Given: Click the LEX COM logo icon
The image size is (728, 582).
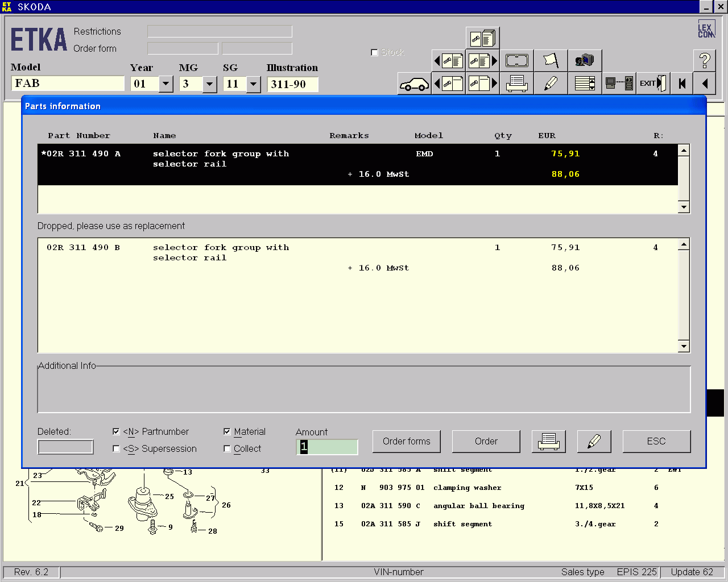Looking at the screenshot, I should tap(706, 30).
